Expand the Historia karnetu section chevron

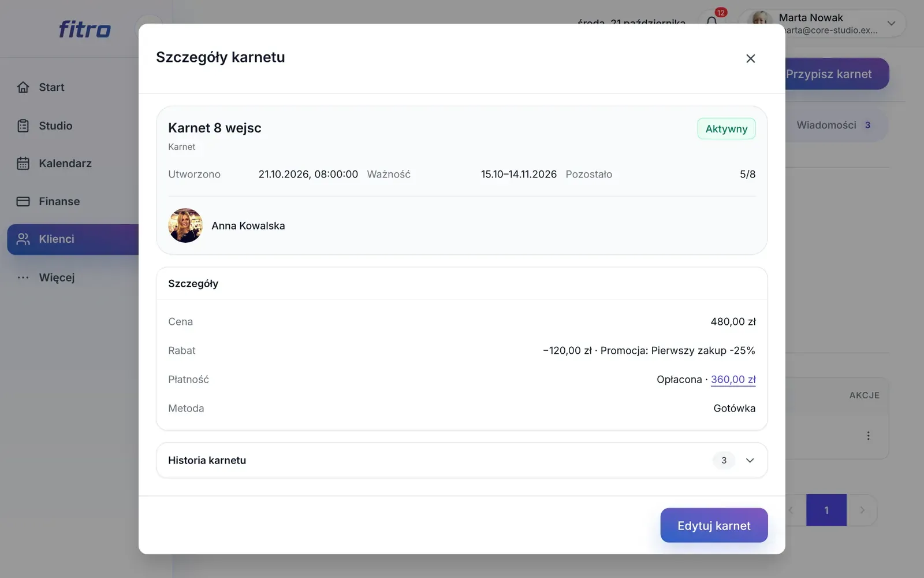[750, 461]
